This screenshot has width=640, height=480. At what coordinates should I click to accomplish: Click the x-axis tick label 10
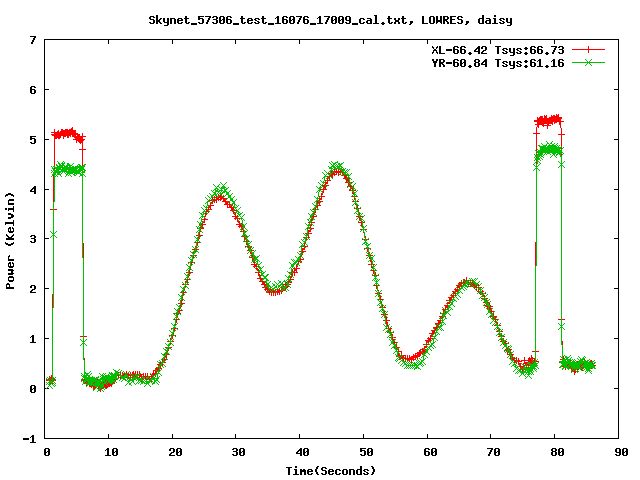pyautogui.click(x=111, y=452)
